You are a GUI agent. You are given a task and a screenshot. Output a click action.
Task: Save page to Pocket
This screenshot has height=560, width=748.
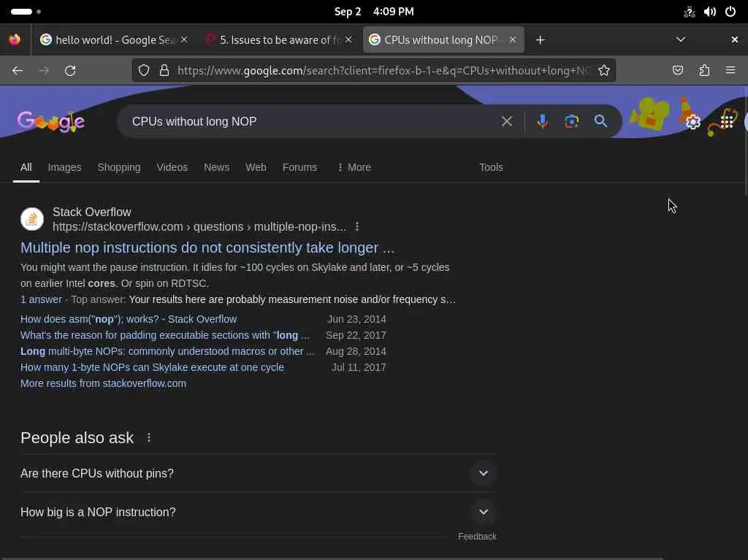[677, 71]
